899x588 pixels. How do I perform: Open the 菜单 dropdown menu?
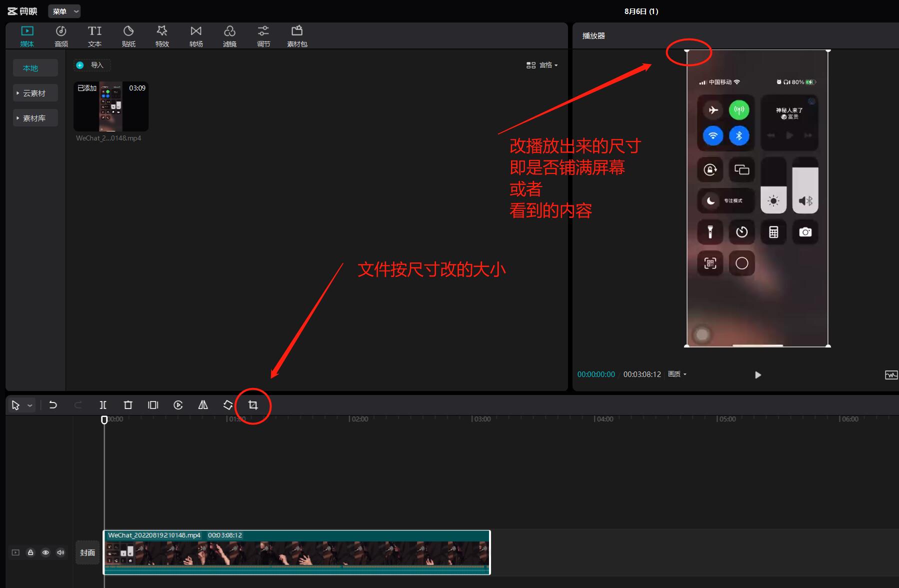click(64, 11)
